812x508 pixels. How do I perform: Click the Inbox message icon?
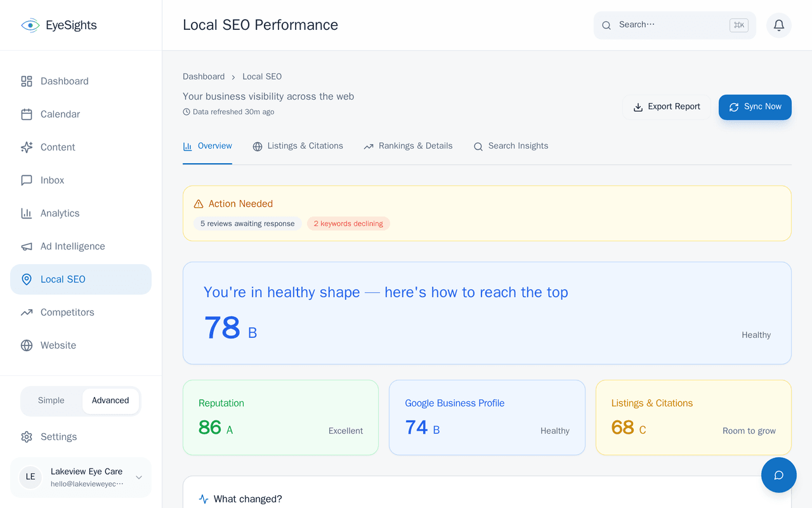click(27, 180)
